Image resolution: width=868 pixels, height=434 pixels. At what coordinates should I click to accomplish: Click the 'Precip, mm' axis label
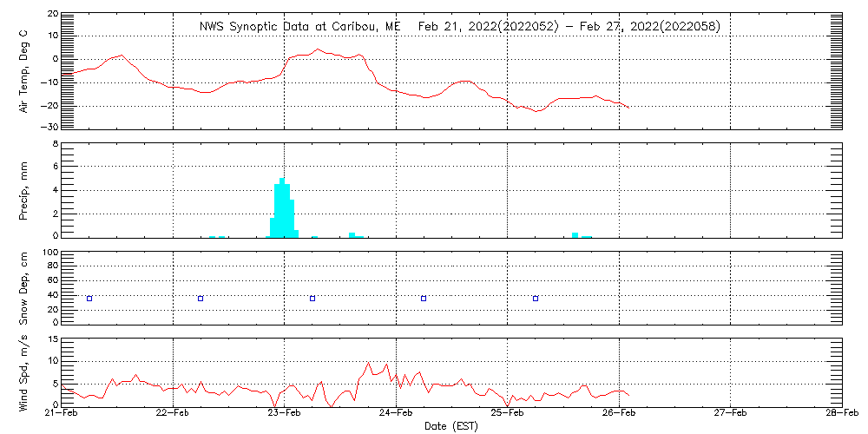(x=23, y=192)
